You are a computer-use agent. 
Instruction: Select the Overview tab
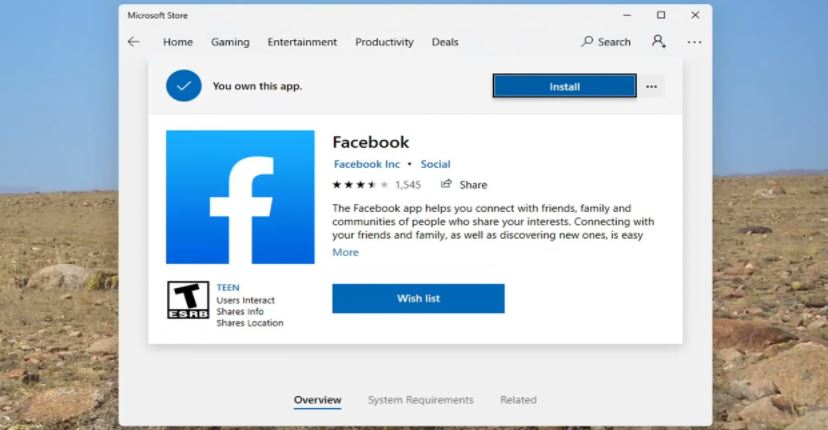click(x=317, y=400)
